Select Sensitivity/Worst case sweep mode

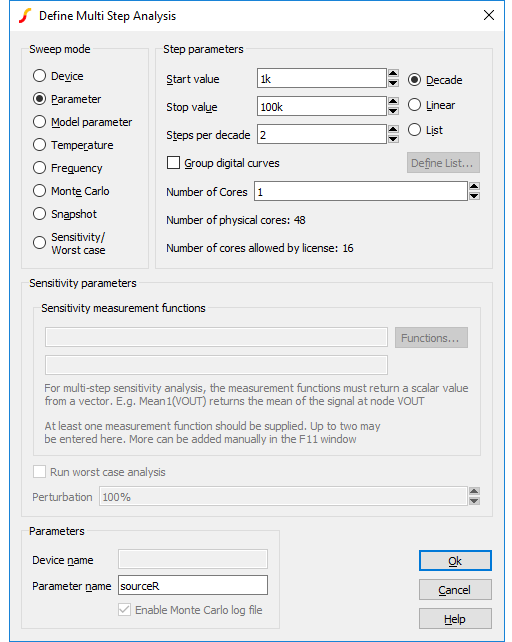pyautogui.click(x=39, y=243)
